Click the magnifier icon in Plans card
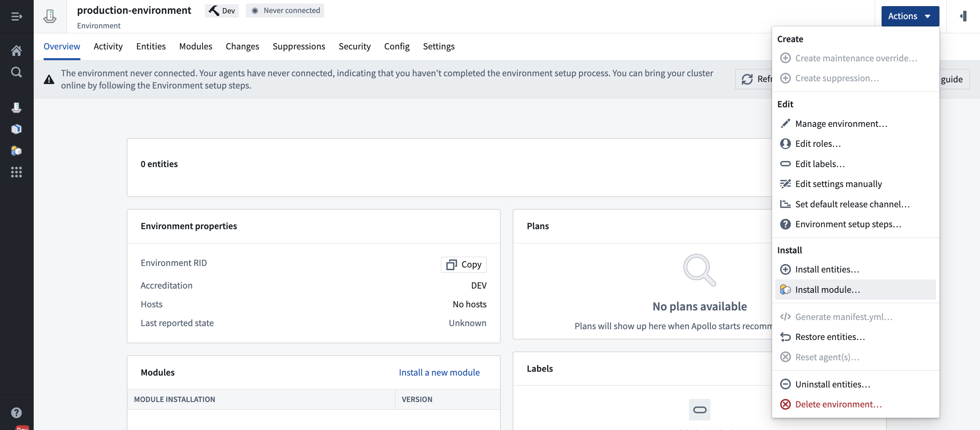The width and height of the screenshot is (980, 430). 699,270
